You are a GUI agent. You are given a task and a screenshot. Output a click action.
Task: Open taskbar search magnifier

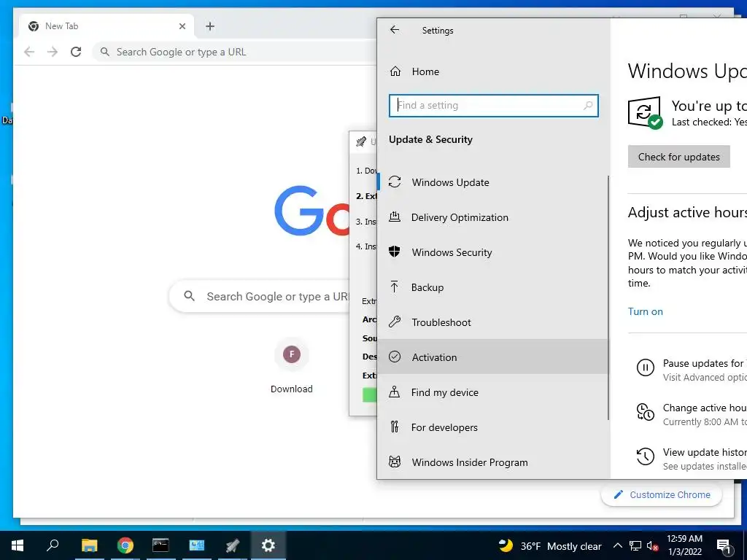pyautogui.click(x=53, y=545)
